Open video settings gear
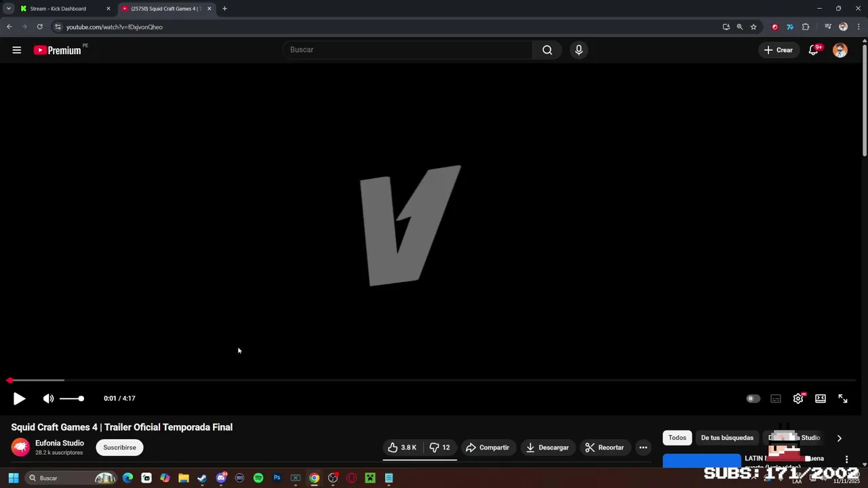This screenshot has width=868, height=488. click(x=798, y=399)
